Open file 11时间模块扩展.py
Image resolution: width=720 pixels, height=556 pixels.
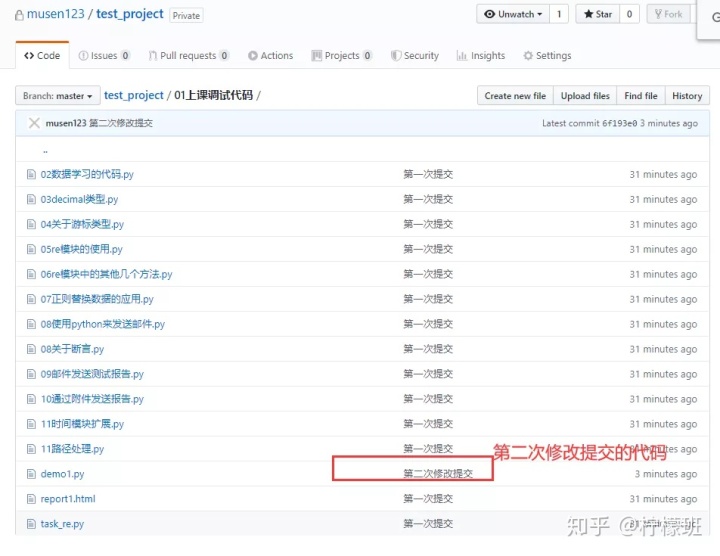(82, 424)
